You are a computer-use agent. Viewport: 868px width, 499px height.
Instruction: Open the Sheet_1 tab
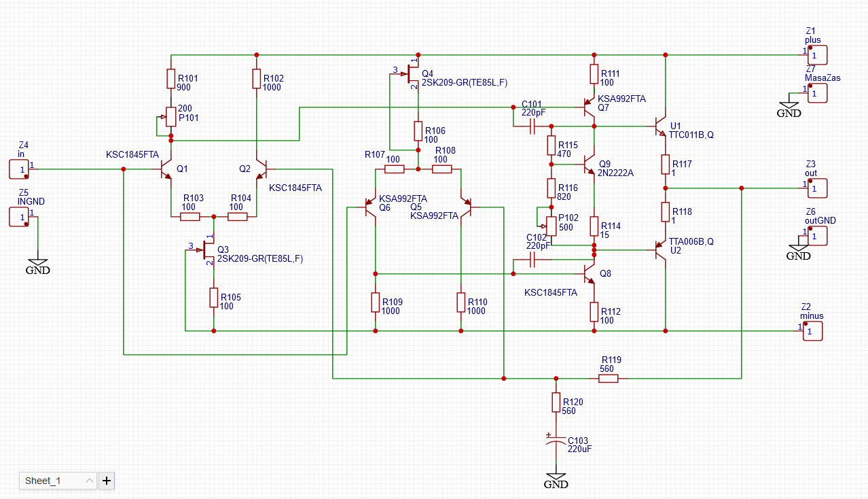point(43,481)
